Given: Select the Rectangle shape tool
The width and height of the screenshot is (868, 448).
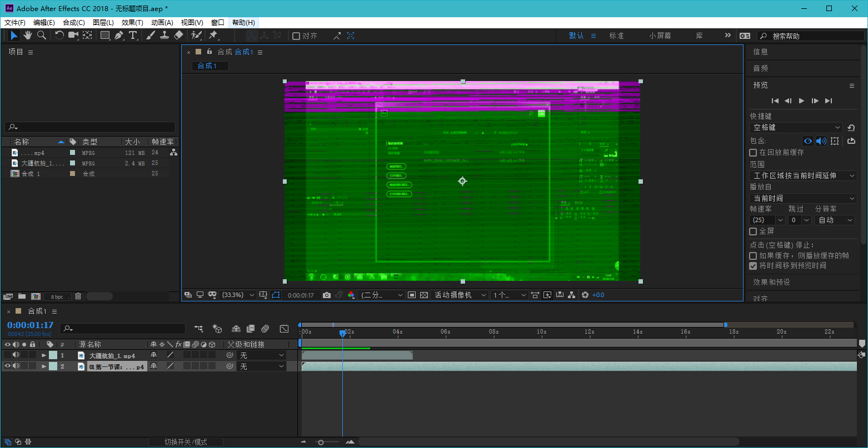Looking at the screenshot, I should [x=105, y=36].
